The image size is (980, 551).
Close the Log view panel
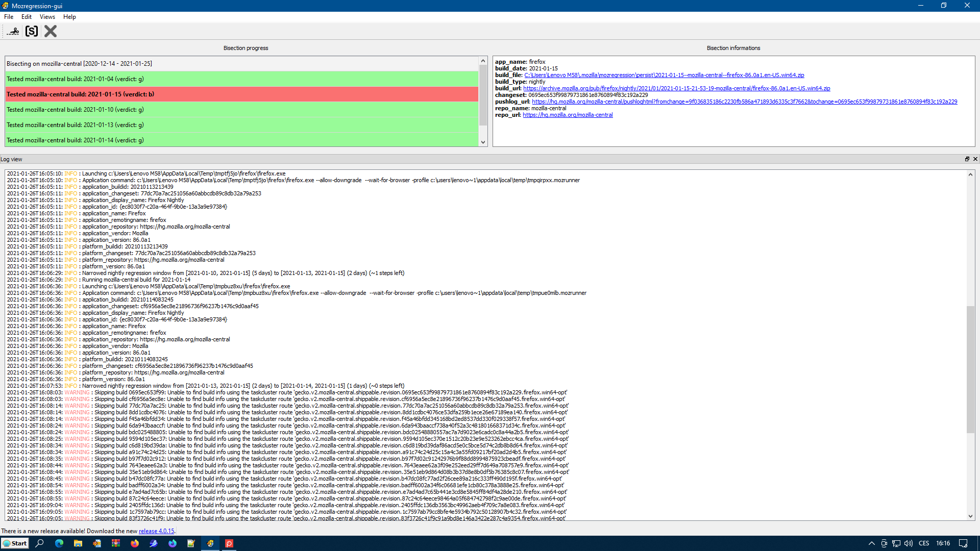coord(975,159)
